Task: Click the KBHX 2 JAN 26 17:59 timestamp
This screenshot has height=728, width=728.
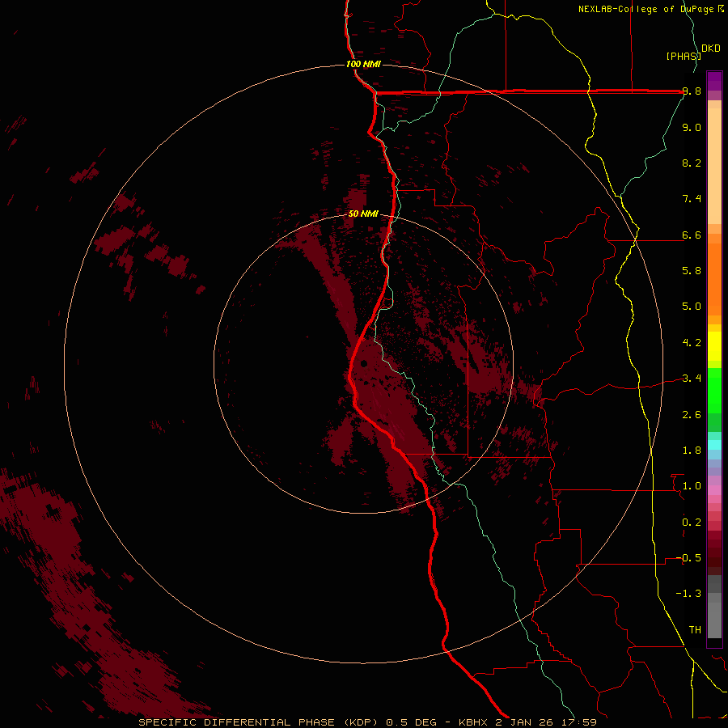Action: (527, 722)
